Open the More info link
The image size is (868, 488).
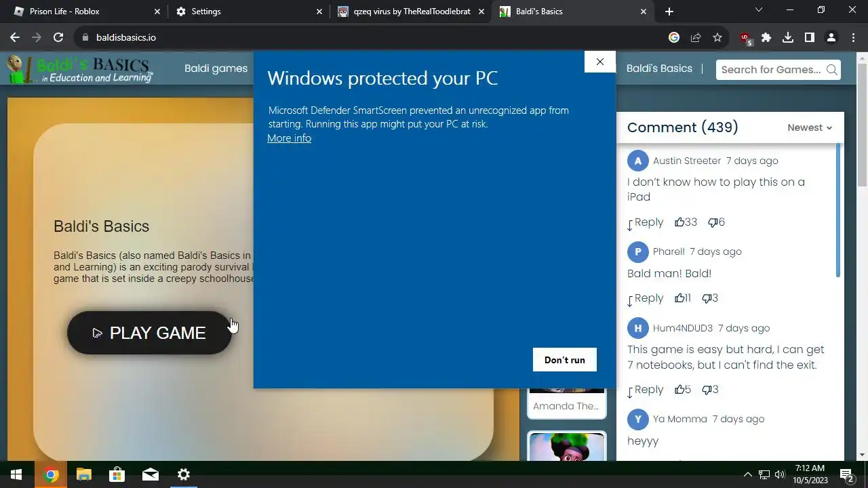pyautogui.click(x=289, y=138)
